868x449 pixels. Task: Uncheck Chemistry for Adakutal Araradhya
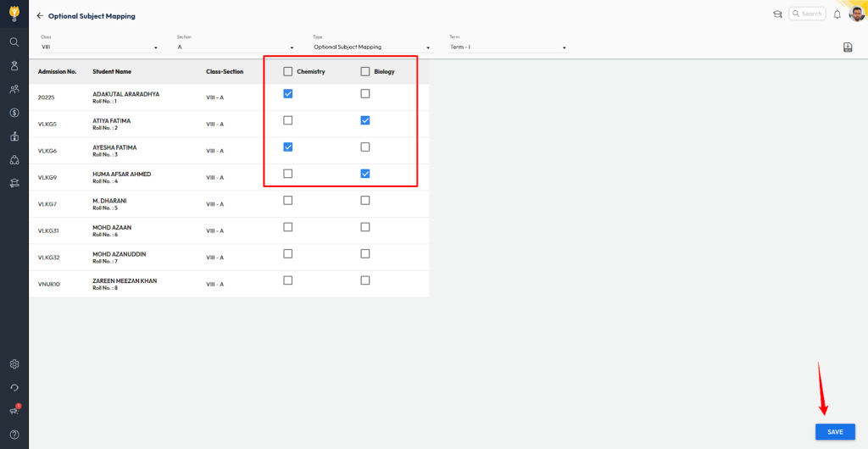[x=288, y=94]
